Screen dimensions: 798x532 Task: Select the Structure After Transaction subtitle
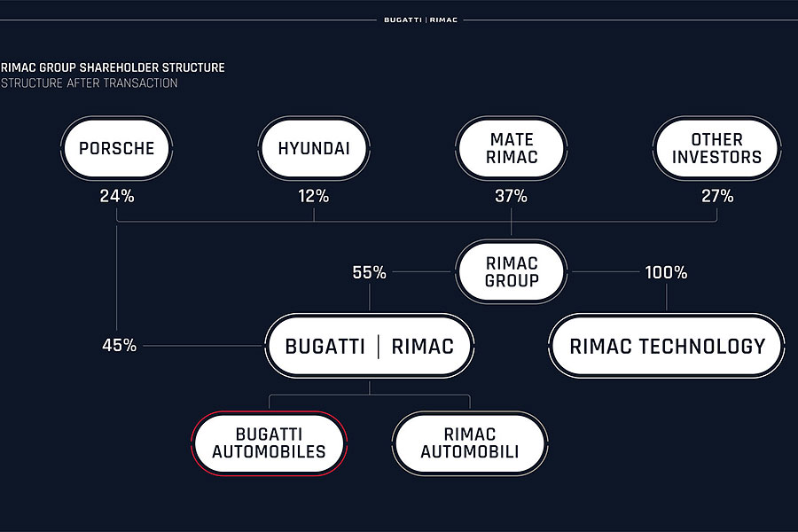coord(89,83)
